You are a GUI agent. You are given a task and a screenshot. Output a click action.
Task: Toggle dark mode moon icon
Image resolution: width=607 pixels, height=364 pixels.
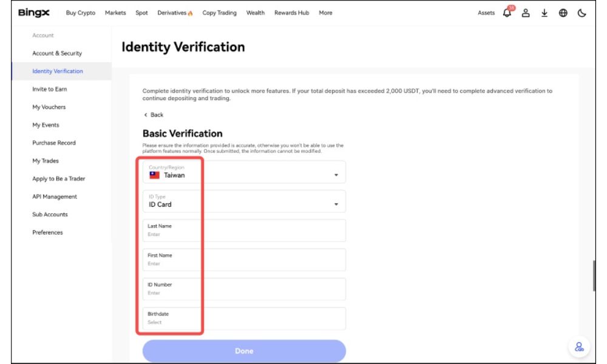582,13
